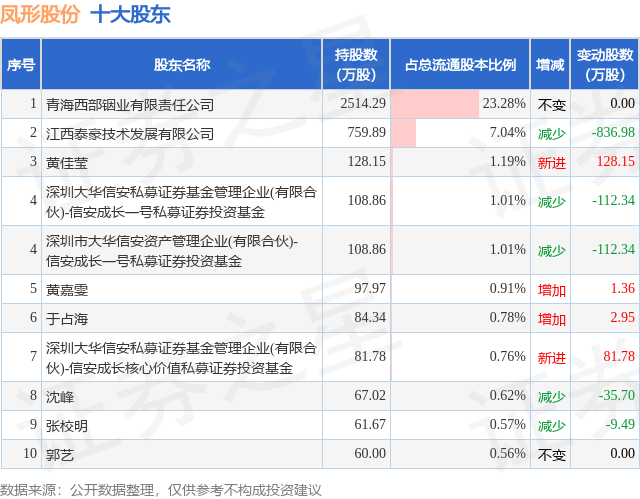The height and width of the screenshot is (499, 640).
Task: Click 不变 status in 郭艺 row
Action: (551, 455)
